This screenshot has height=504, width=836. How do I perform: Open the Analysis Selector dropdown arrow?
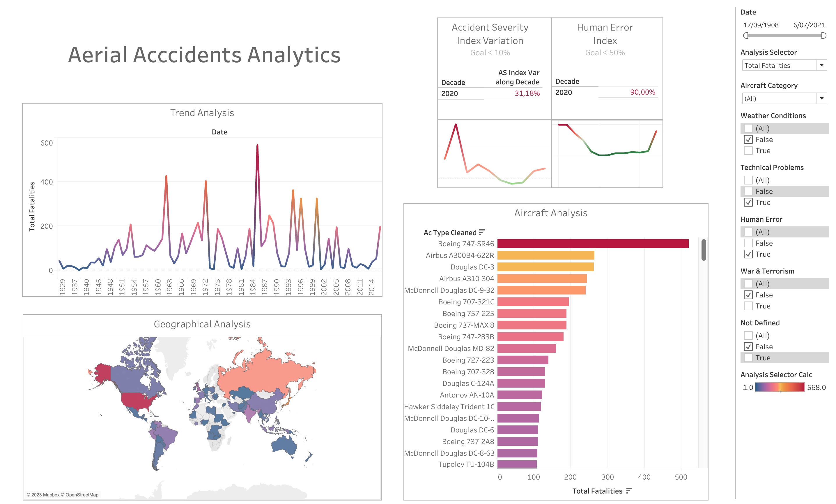[x=821, y=65]
